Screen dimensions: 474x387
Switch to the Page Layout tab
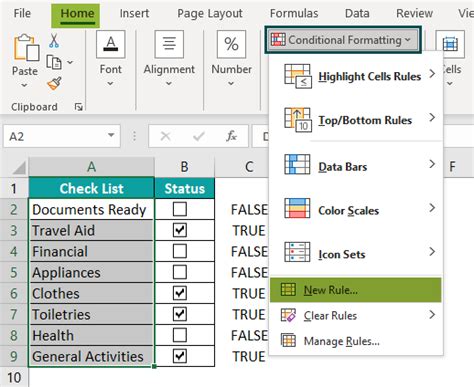(x=210, y=14)
